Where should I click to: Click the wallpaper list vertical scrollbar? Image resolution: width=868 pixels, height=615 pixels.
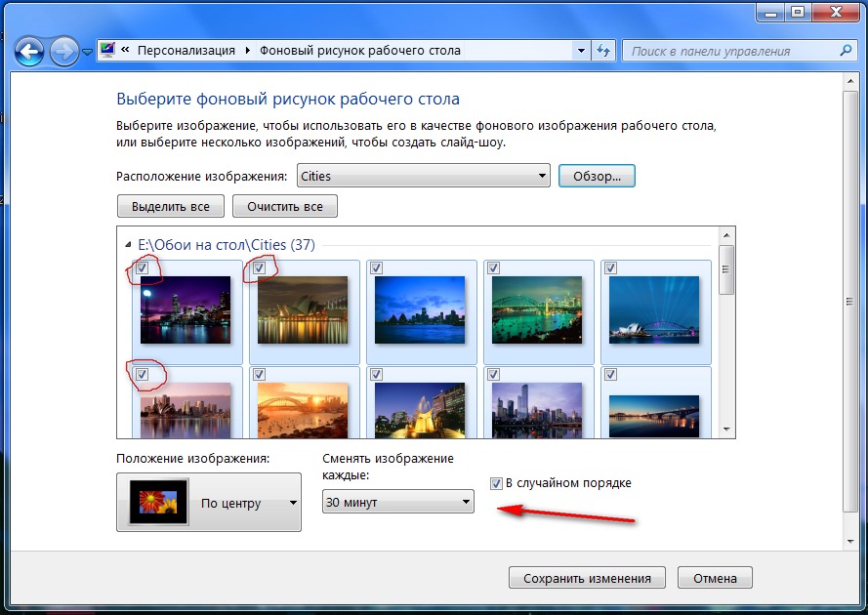pos(725,332)
